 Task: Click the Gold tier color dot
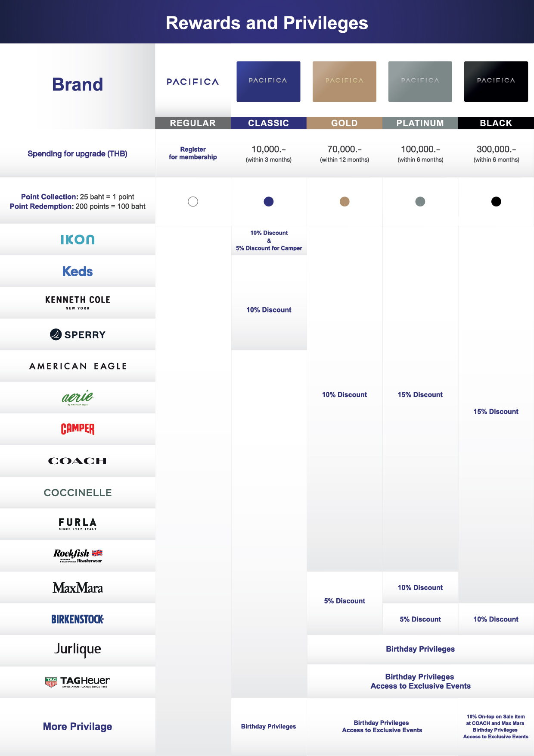(345, 202)
